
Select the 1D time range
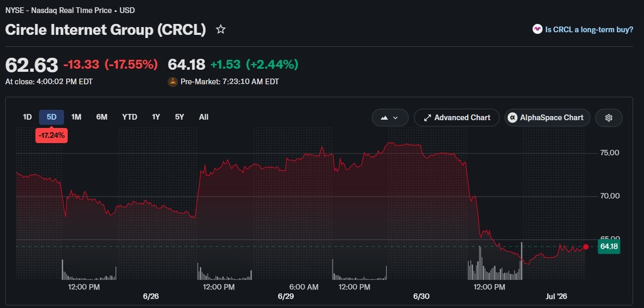(x=28, y=117)
